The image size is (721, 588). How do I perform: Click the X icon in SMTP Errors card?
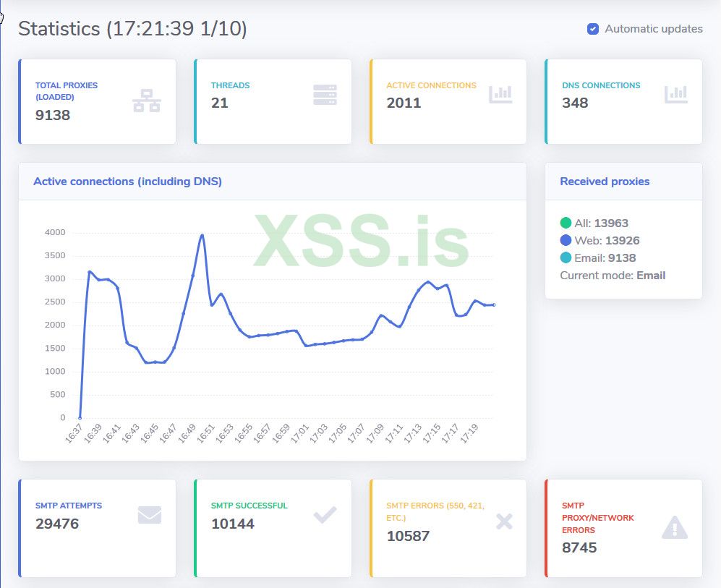click(504, 521)
